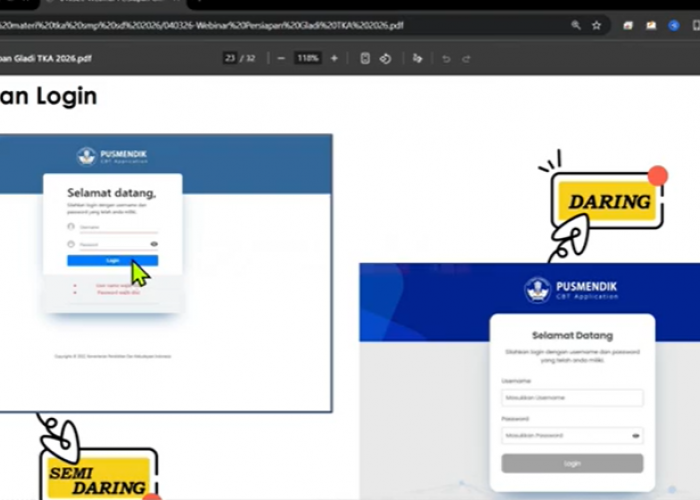Click the redo arrow in PDF toolbar

click(x=466, y=59)
